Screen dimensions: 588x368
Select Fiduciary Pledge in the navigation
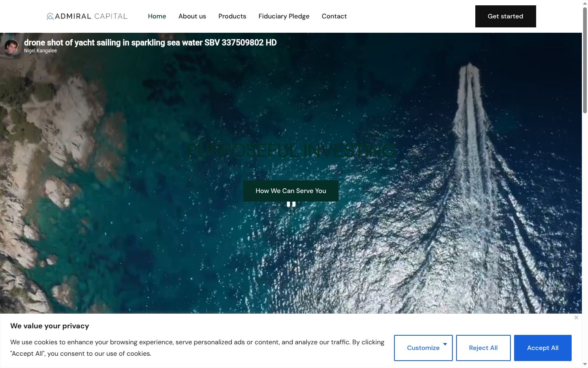click(284, 16)
